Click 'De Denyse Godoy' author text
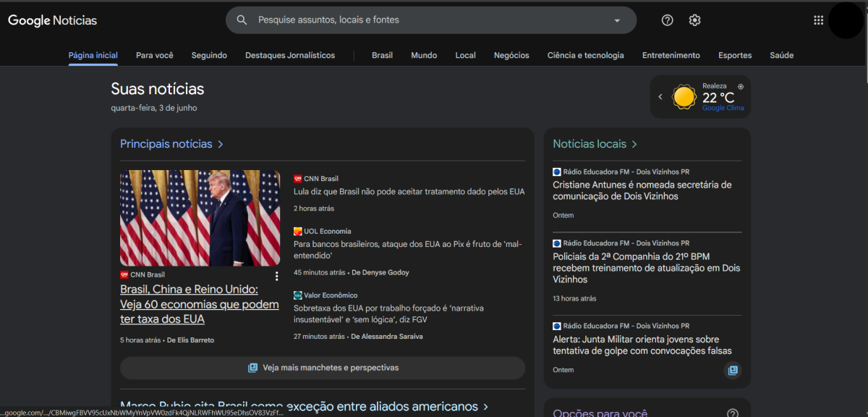Screen dimensions: 868x417 [x=380, y=273]
